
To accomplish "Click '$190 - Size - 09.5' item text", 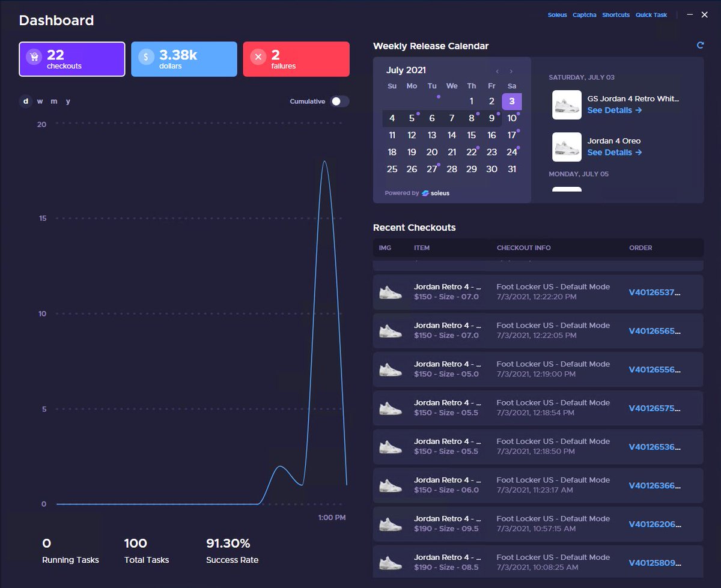I will pyautogui.click(x=446, y=529).
